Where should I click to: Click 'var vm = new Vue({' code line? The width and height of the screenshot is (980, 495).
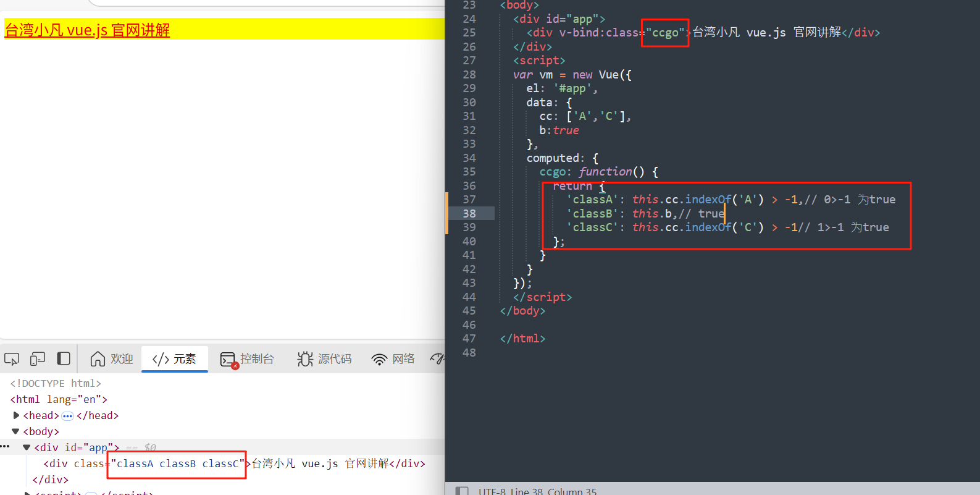click(572, 74)
